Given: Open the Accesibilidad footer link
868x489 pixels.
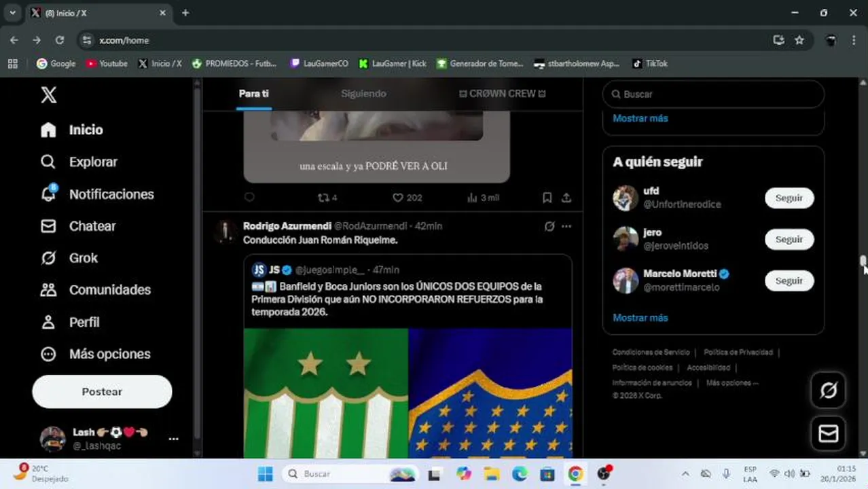Looking at the screenshot, I should pyautogui.click(x=708, y=367).
